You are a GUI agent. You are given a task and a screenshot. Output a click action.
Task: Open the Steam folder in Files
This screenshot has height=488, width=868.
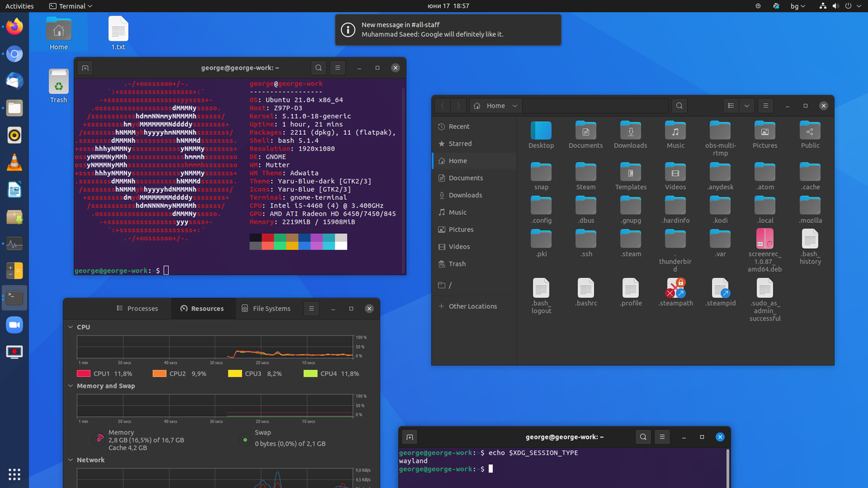[x=586, y=176]
